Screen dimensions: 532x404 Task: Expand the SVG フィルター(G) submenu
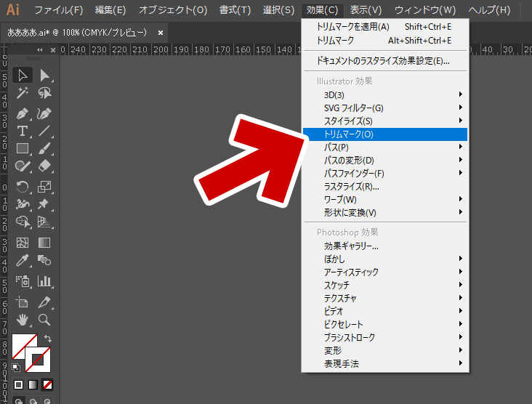[385, 108]
